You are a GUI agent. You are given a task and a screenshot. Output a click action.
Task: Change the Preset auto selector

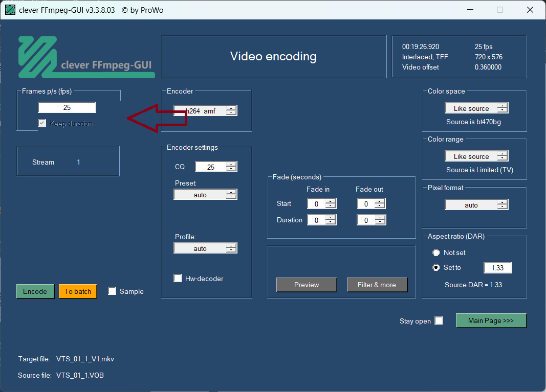[205, 194]
